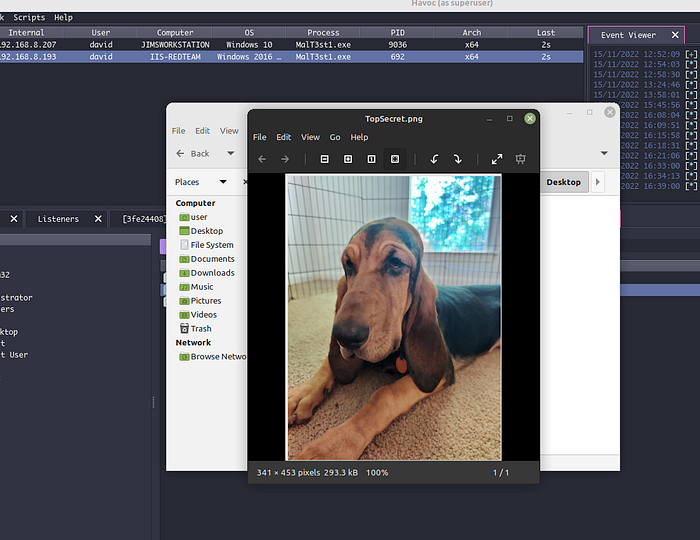Set image to normal size
The height and width of the screenshot is (540, 700).
[371, 159]
